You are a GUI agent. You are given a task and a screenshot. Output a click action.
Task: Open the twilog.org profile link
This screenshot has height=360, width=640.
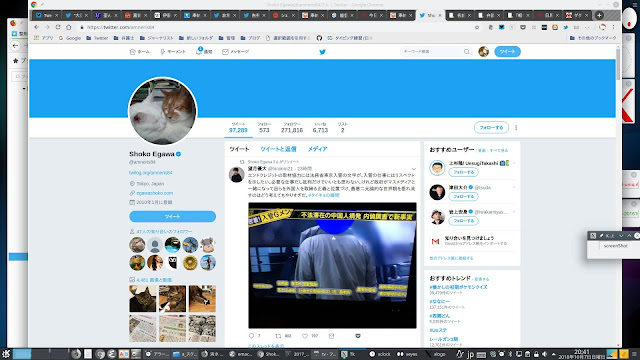(151, 173)
